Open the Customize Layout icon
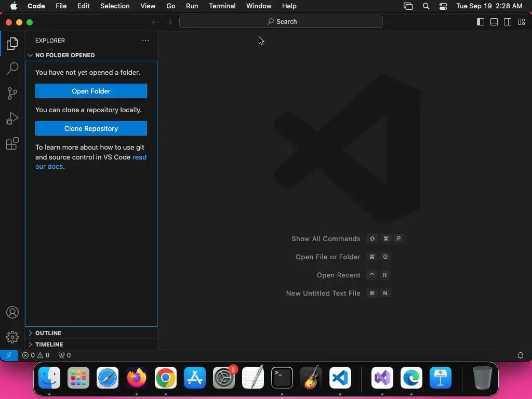The width and height of the screenshot is (532, 399). pos(521,22)
